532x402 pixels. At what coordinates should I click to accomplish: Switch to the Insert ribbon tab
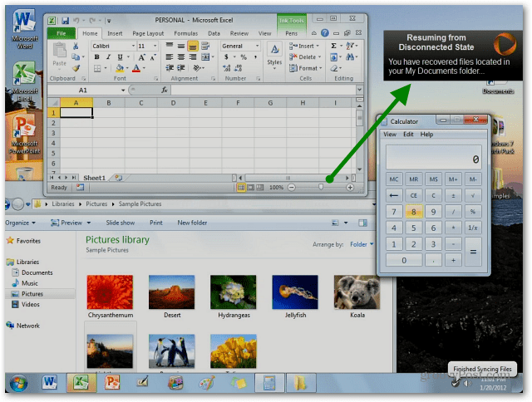(x=115, y=33)
